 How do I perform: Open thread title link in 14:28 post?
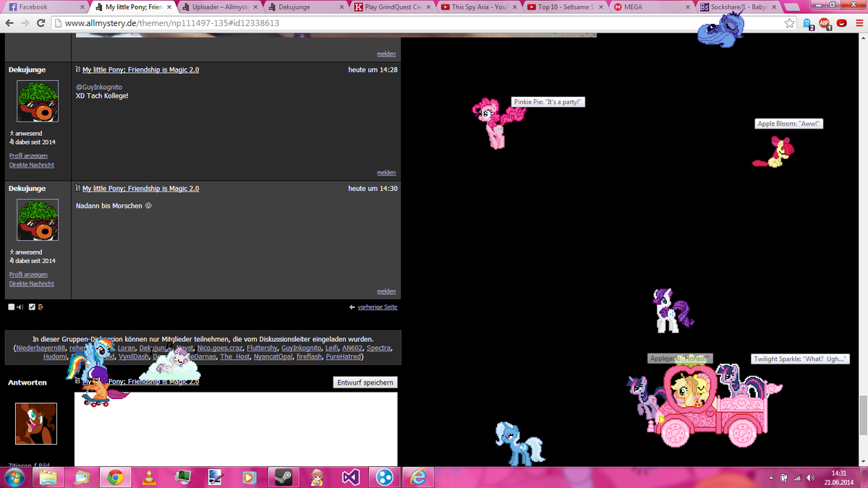(140, 70)
